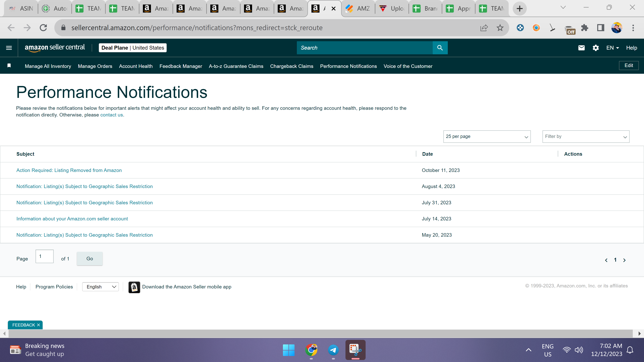Open the English footer language selector
The image size is (644, 362).
[100, 287]
